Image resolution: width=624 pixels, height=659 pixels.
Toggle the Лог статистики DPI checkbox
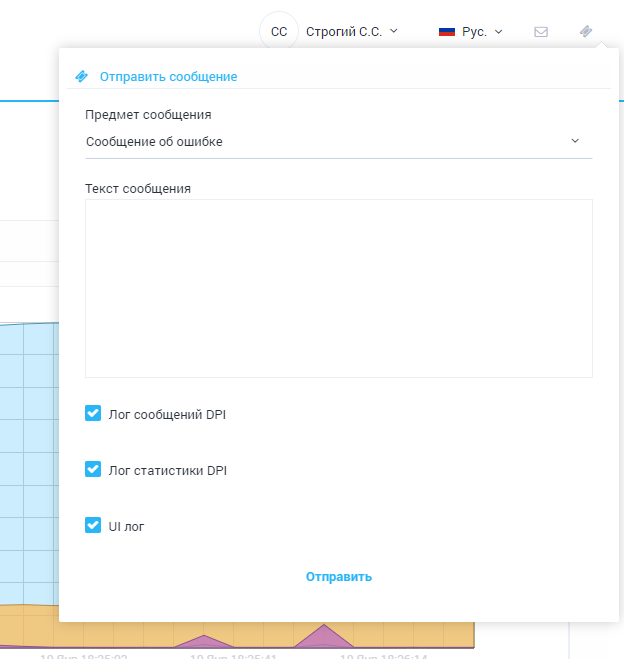click(93, 469)
